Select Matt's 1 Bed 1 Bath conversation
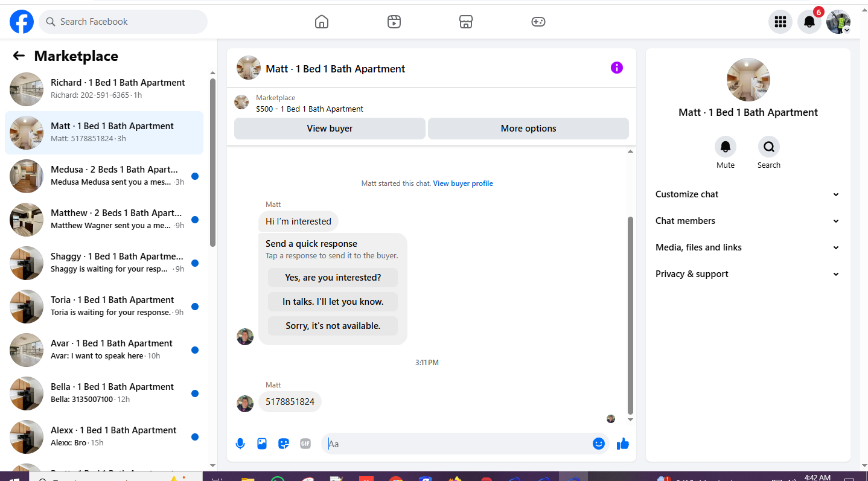Viewport: 868px width, 481px height. [104, 133]
